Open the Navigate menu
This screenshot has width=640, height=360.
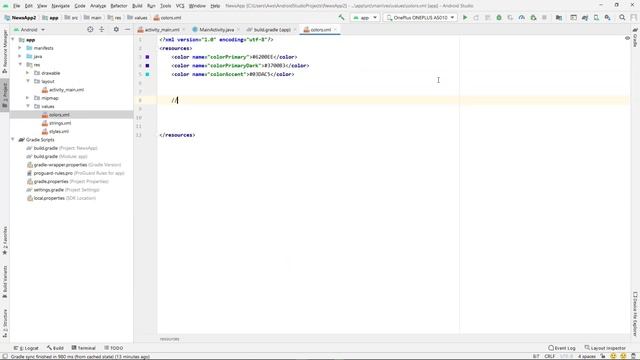click(60, 6)
